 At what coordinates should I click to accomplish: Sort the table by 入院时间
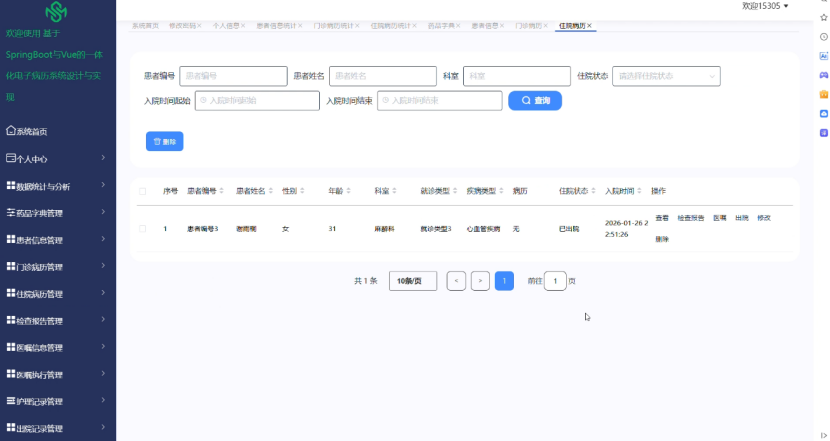639,191
